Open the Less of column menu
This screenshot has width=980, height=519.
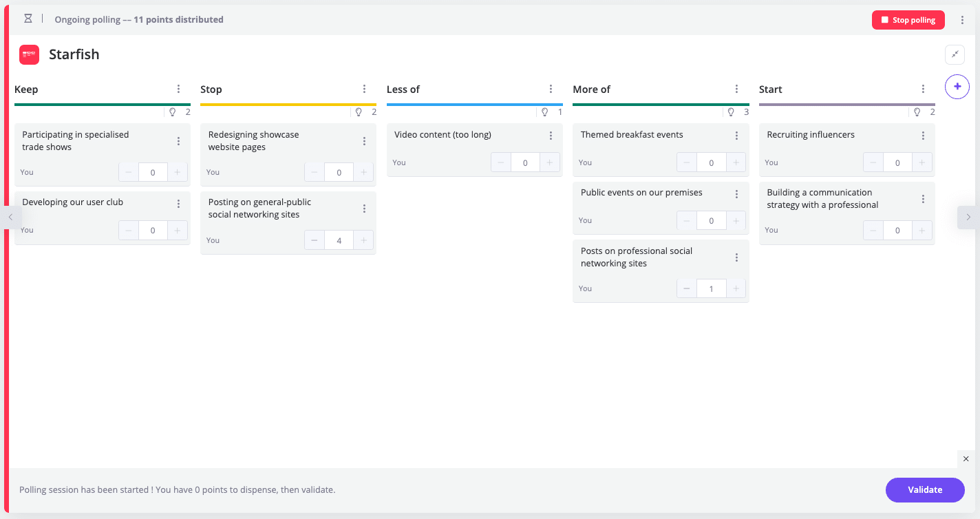point(551,89)
